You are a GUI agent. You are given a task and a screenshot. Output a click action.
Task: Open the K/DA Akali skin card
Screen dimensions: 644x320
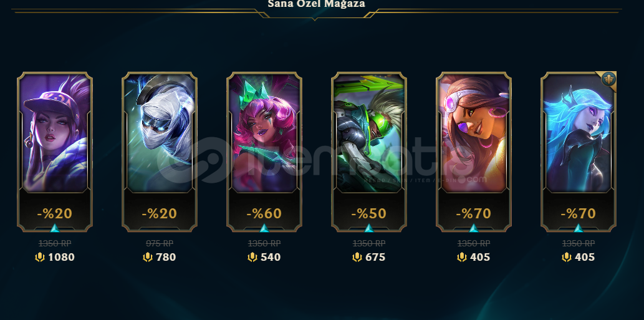coord(55,152)
